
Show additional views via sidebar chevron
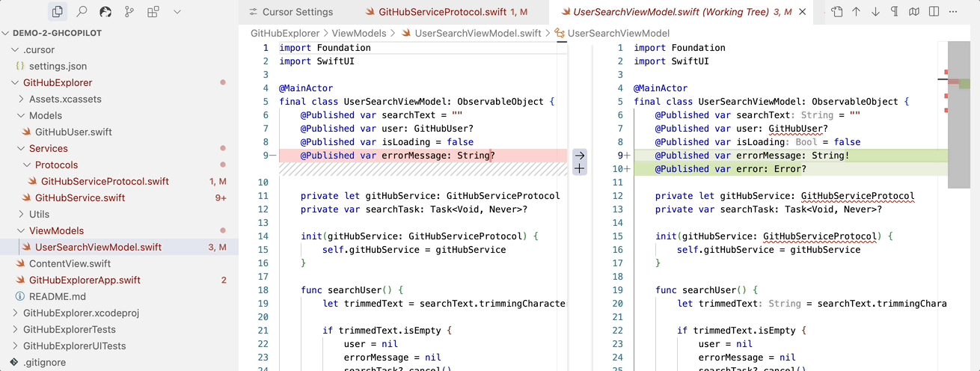(177, 12)
